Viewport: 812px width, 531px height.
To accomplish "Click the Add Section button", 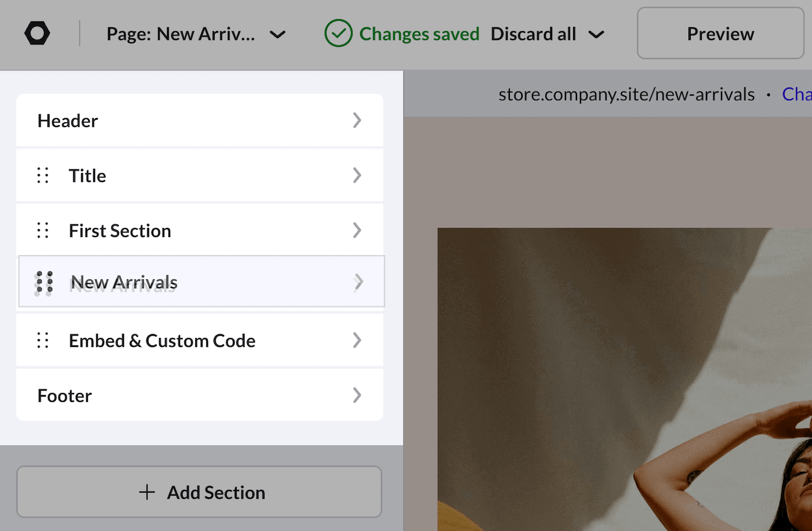I will pyautogui.click(x=199, y=492).
